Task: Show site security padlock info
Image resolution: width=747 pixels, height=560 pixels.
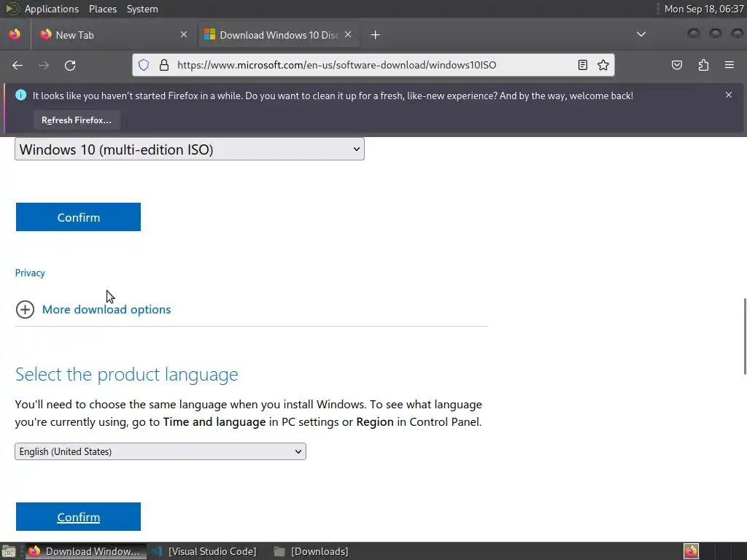Action: click(164, 65)
